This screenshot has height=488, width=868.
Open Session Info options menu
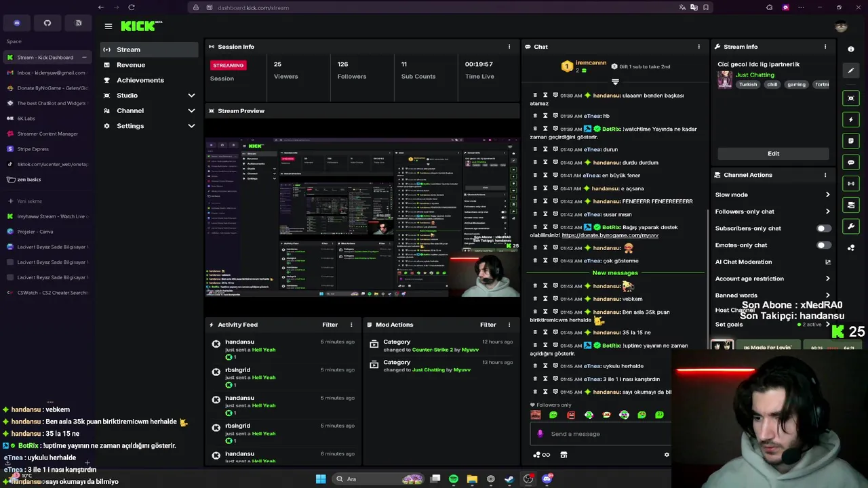coord(509,47)
